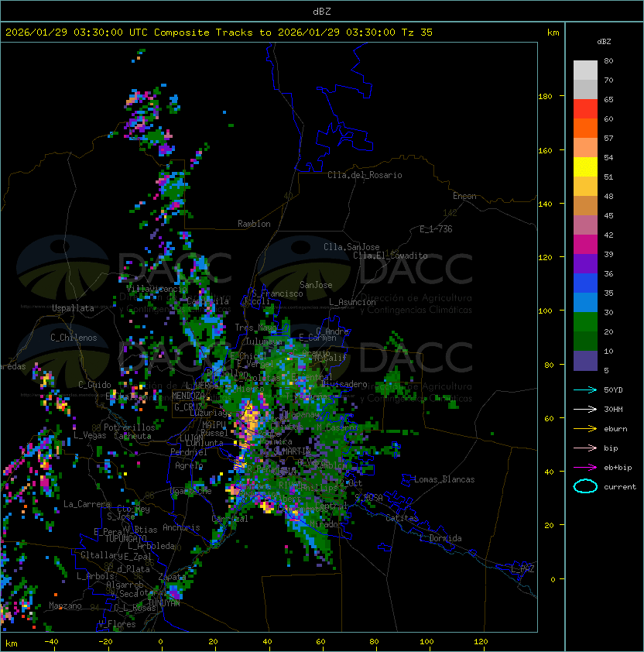644x652 pixels.
Task: Click the 'V_Flores' place label
Action: point(117,623)
